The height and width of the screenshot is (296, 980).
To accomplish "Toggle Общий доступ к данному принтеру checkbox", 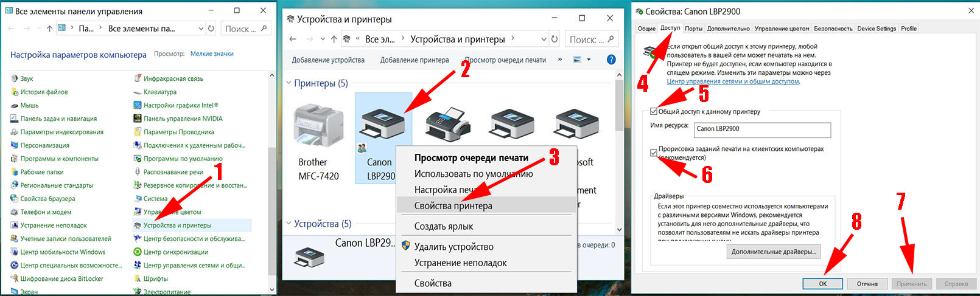I will pyautogui.click(x=654, y=112).
